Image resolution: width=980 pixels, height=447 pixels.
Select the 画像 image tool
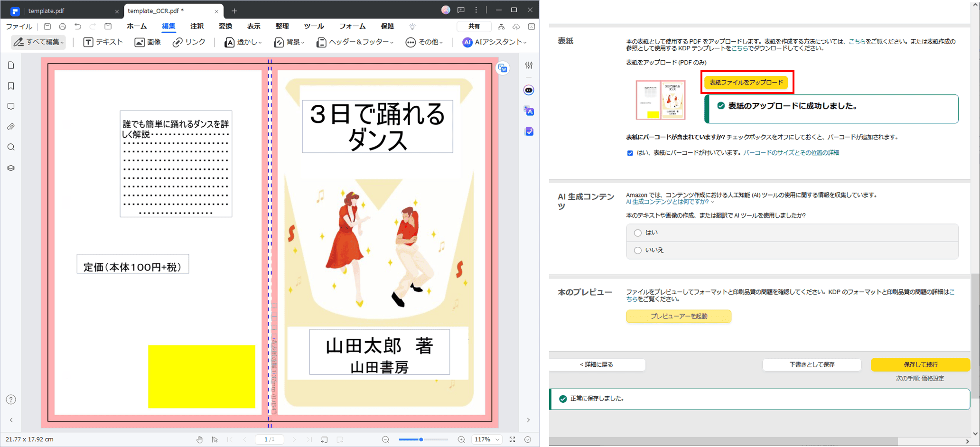point(148,42)
